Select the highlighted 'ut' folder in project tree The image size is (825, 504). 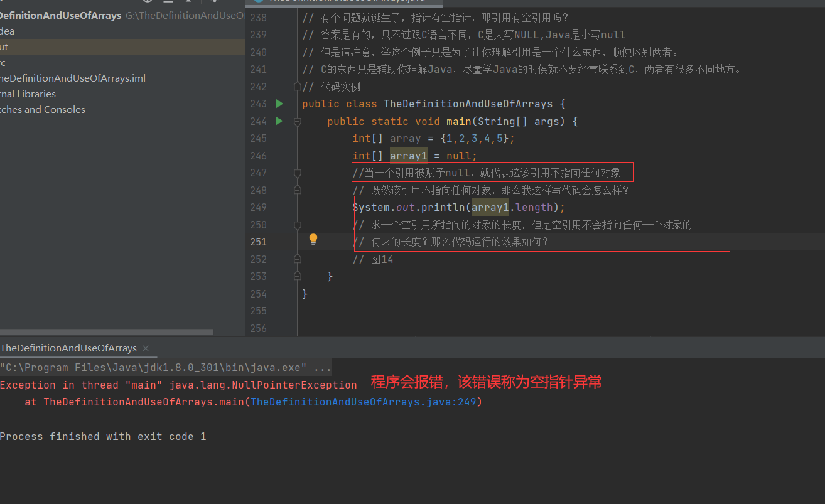tap(122, 46)
